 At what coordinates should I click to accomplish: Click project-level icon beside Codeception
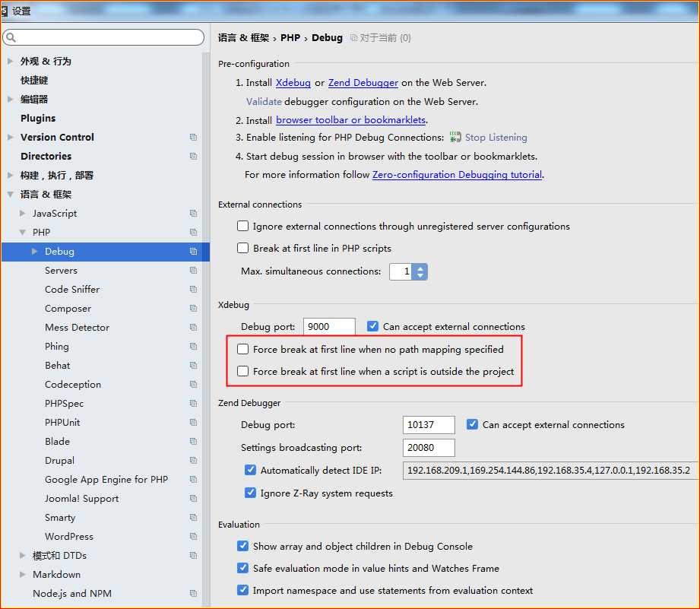193,385
